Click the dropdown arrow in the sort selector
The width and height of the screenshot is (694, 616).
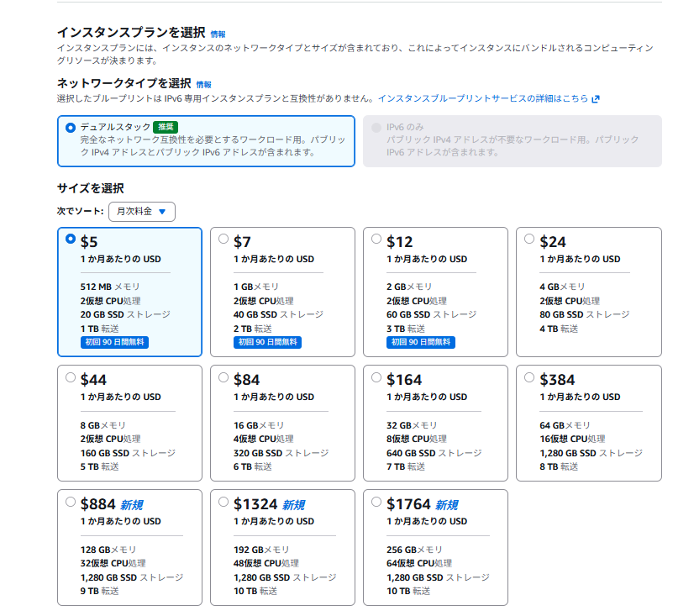(162, 212)
